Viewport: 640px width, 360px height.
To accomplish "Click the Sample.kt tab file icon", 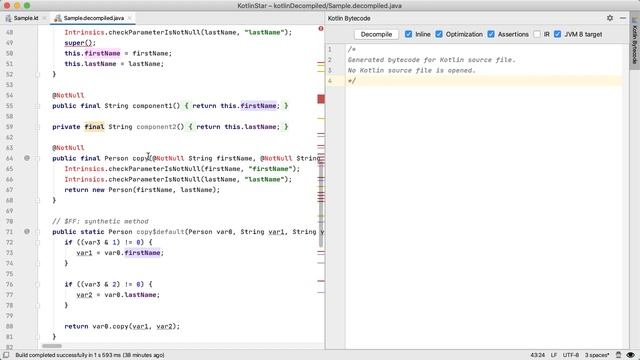I will (x=8, y=18).
